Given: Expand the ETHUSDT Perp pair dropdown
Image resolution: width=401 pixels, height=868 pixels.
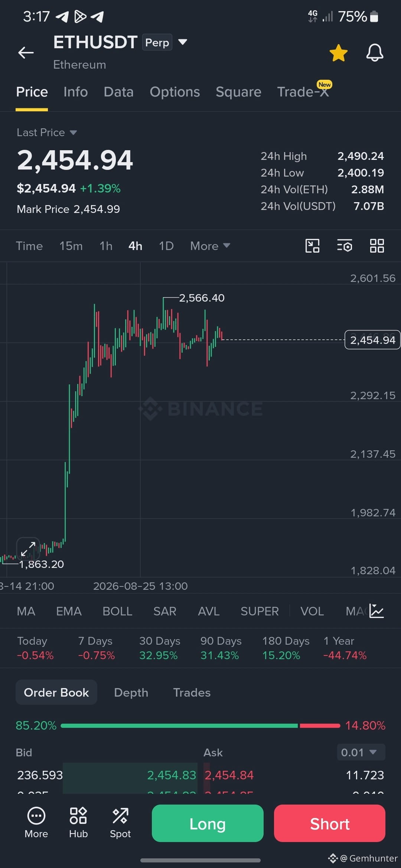Looking at the screenshot, I should 182,42.
